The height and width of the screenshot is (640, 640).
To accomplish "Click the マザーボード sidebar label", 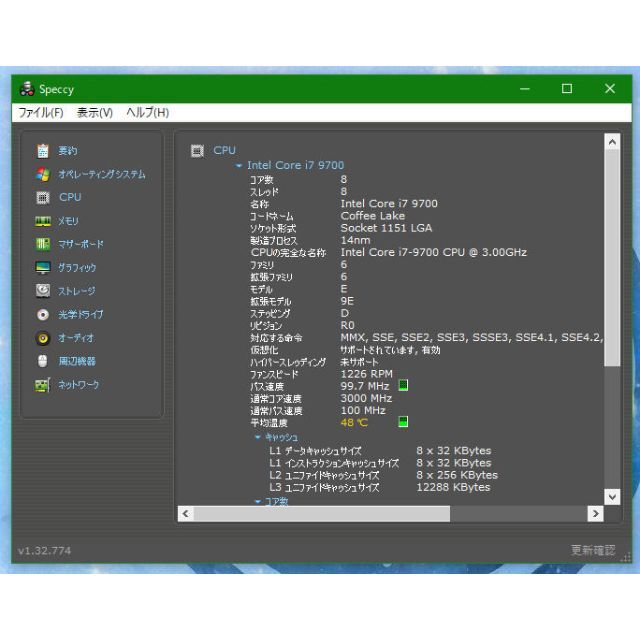I will click(80, 244).
